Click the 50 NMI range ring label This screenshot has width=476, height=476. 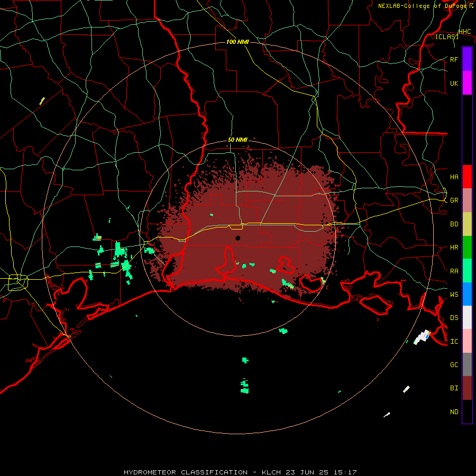(x=237, y=140)
